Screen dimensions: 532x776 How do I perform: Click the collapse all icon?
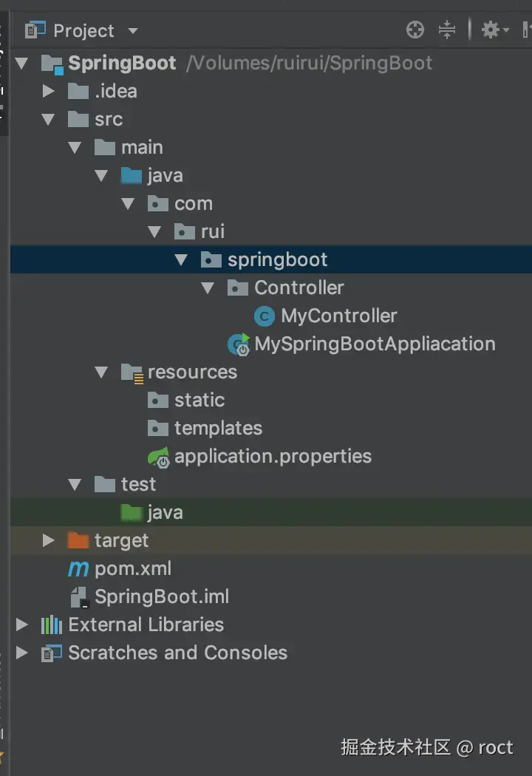(x=446, y=30)
